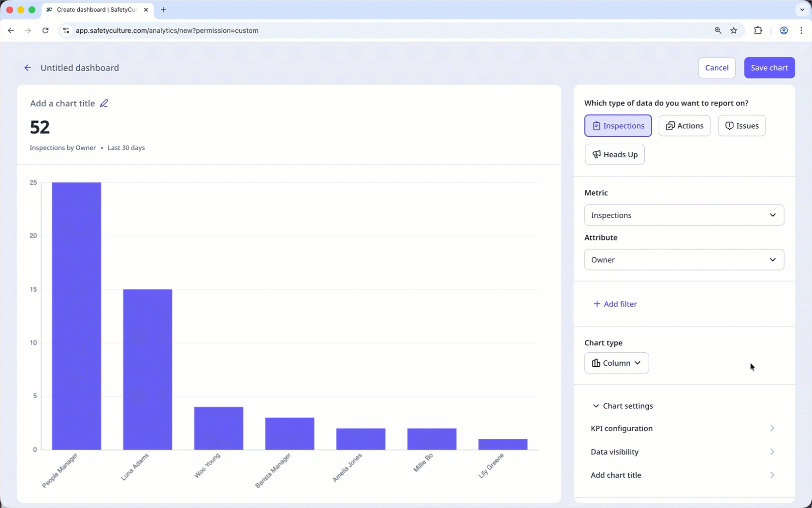This screenshot has width=812, height=508.
Task: Click the Woo Young column bar
Action: 219,428
